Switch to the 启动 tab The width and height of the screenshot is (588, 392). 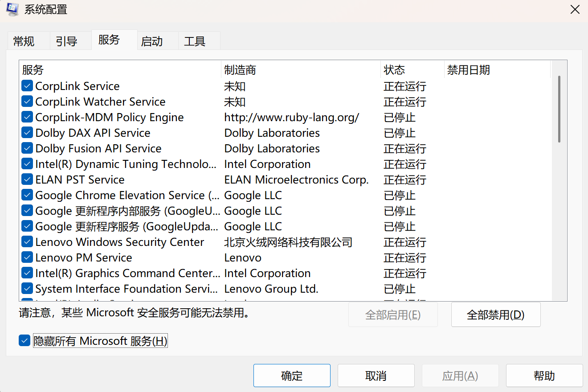[152, 41]
